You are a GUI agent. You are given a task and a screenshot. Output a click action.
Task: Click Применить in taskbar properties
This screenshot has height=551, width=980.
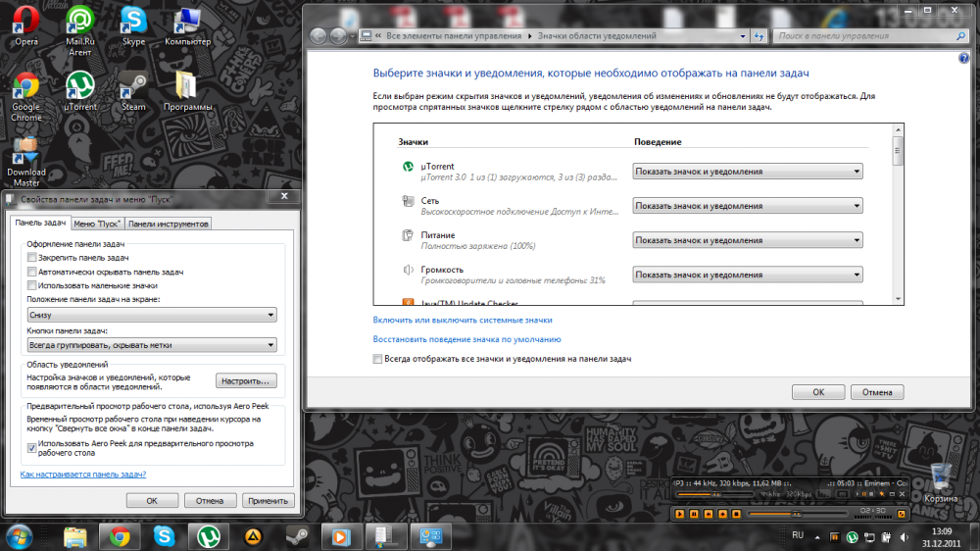(x=268, y=501)
